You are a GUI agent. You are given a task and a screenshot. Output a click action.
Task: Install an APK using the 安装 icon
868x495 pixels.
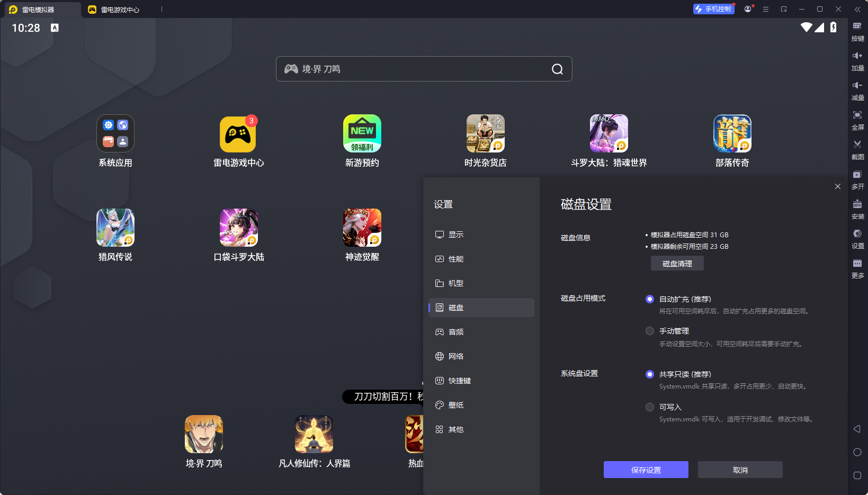click(x=858, y=209)
